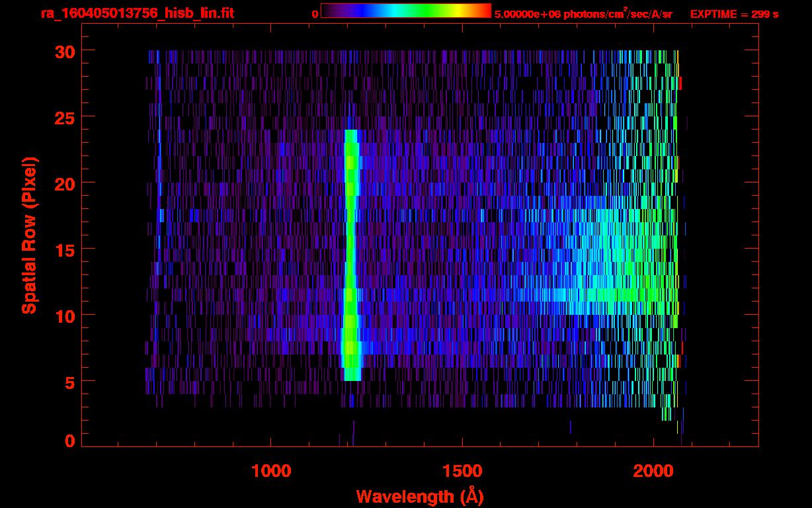Click the filename ra_160405013756_hisb_lin.fit title
The height and width of the screenshot is (508, 812).
tap(137, 13)
